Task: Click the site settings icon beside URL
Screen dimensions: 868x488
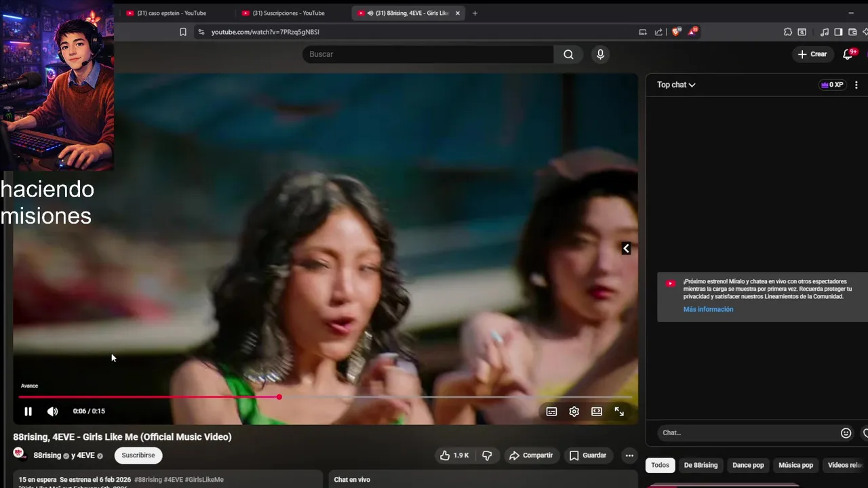Action: [x=201, y=32]
